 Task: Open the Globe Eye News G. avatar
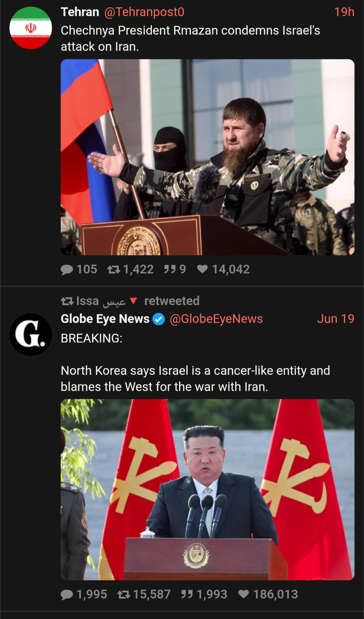(31, 335)
